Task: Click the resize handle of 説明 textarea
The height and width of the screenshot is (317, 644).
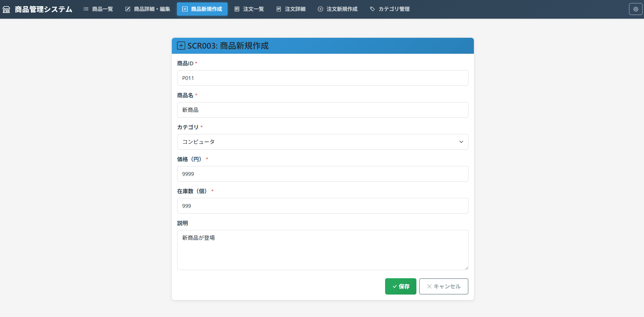Action: 466,268
